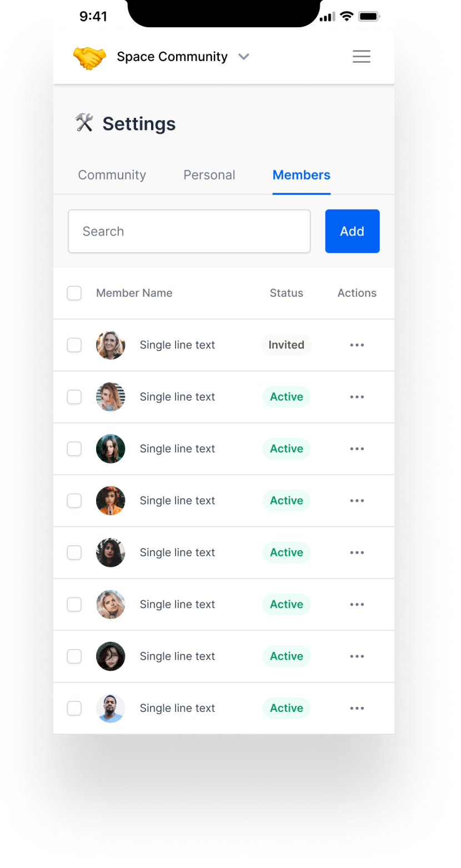Check the checkbox for the Invited member
The width and height of the screenshot is (461, 868).
[74, 345]
